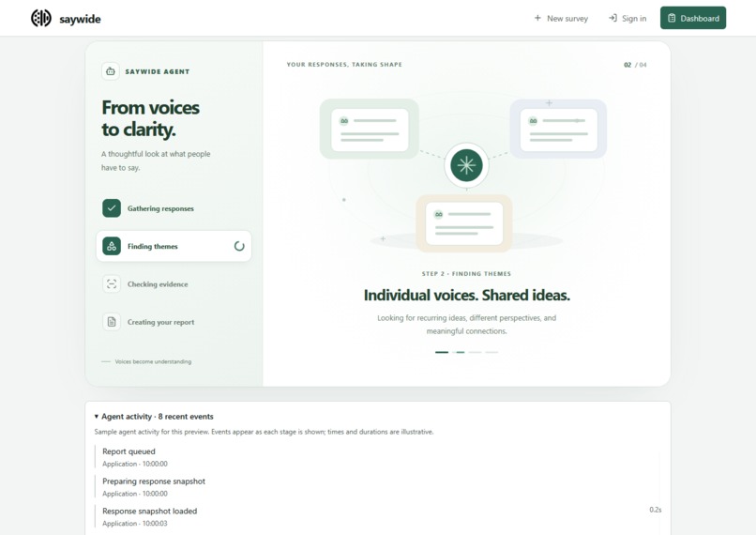Open the Dashboard
This screenshot has width=756, height=535.
(x=693, y=18)
